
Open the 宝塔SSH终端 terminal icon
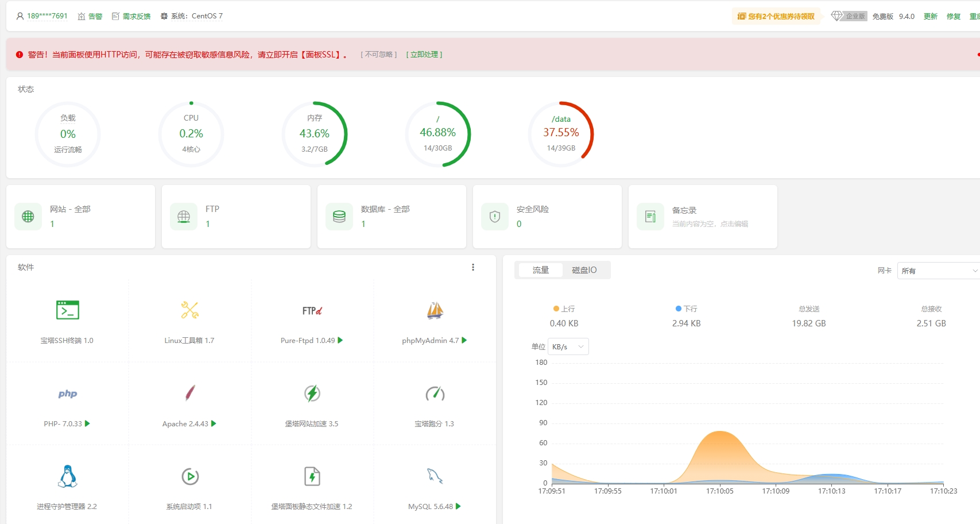pos(68,310)
